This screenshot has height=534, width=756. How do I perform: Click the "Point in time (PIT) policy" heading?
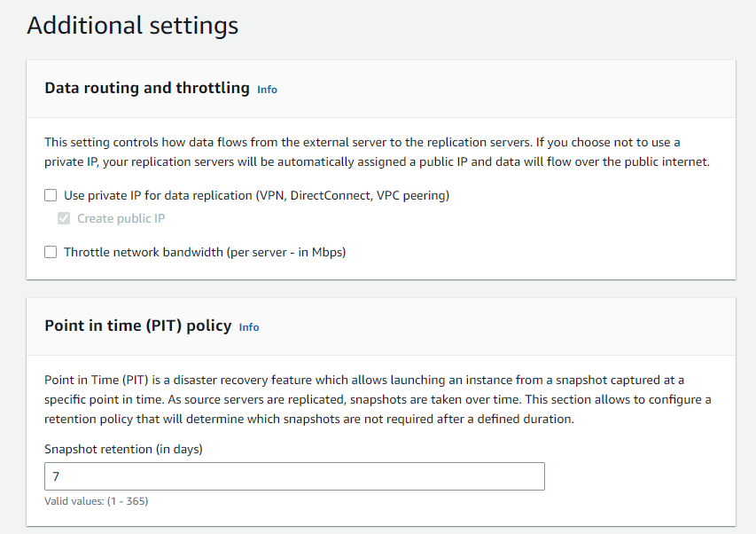(x=137, y=326)
